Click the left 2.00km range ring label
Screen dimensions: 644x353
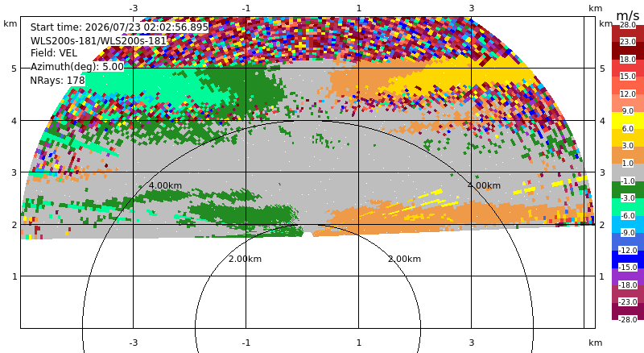click(245, 259)
